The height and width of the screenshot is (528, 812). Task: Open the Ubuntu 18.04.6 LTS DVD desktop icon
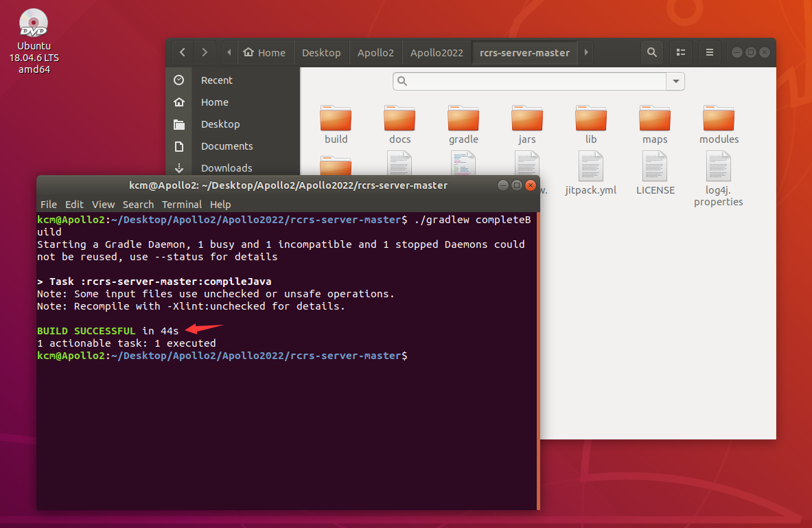(34, 41)
